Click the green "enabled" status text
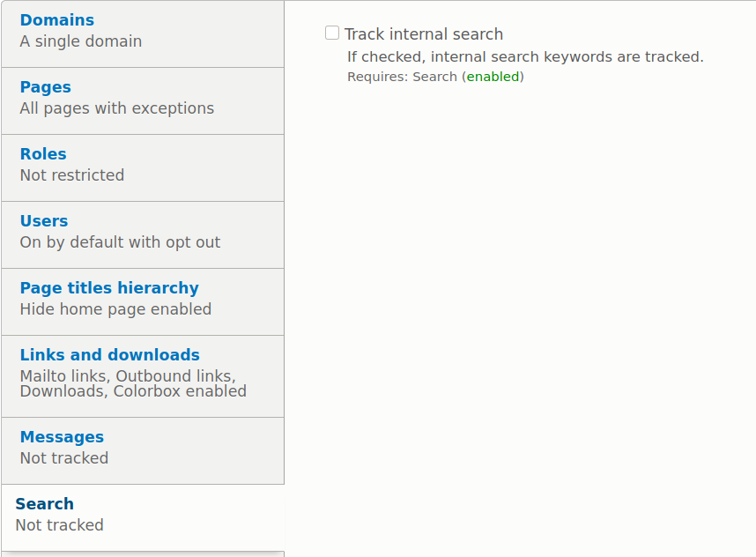This screenshot has height=557, width=756. (x=493, y=77)
